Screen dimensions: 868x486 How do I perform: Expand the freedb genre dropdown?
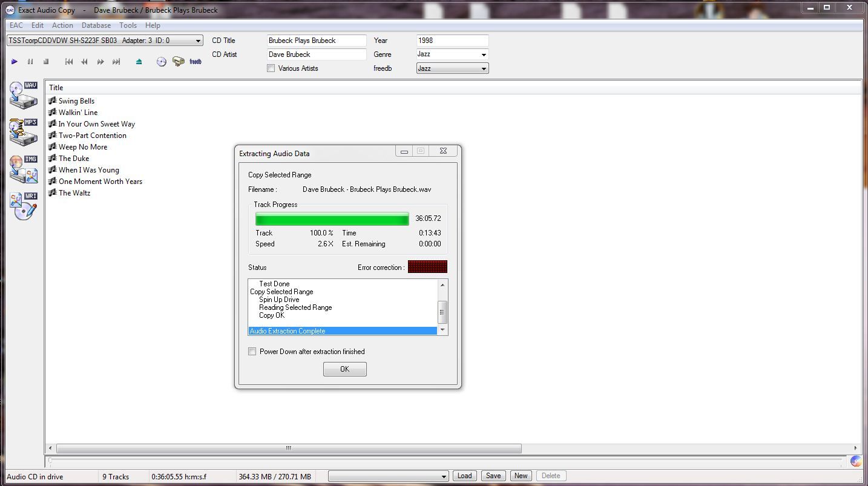[x=452, y=68]
